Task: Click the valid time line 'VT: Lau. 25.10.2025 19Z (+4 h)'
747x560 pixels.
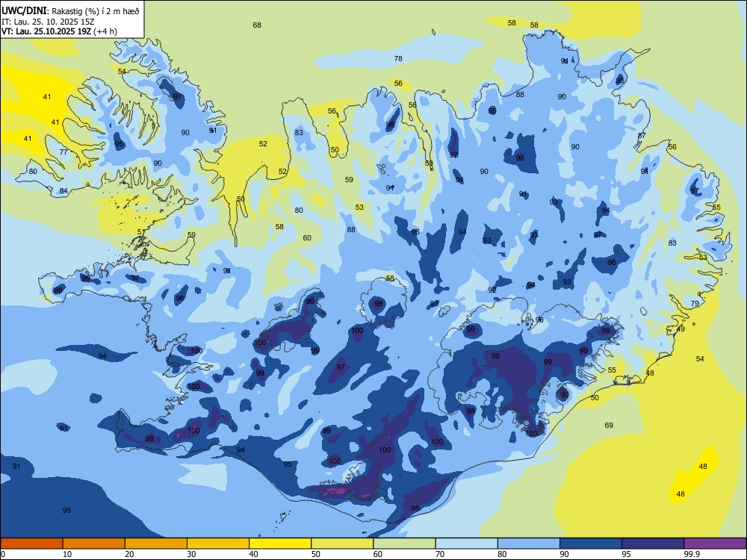Action: pos(59,31)
